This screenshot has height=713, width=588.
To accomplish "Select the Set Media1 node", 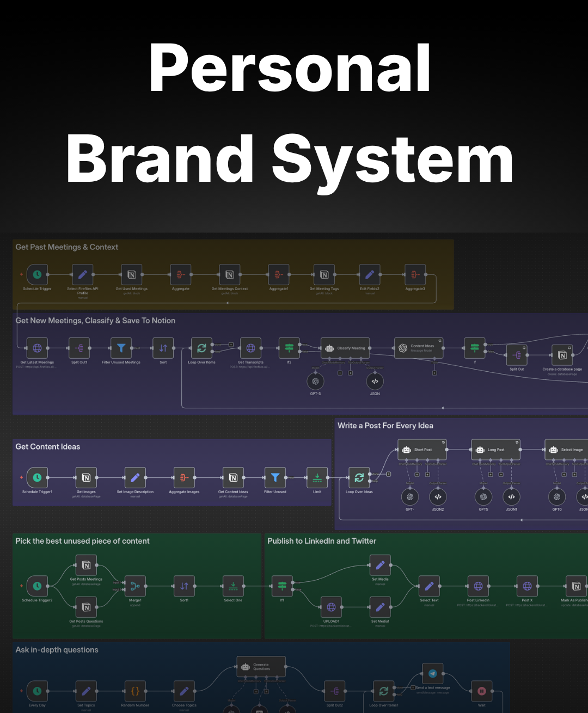I will click(380, 607).
